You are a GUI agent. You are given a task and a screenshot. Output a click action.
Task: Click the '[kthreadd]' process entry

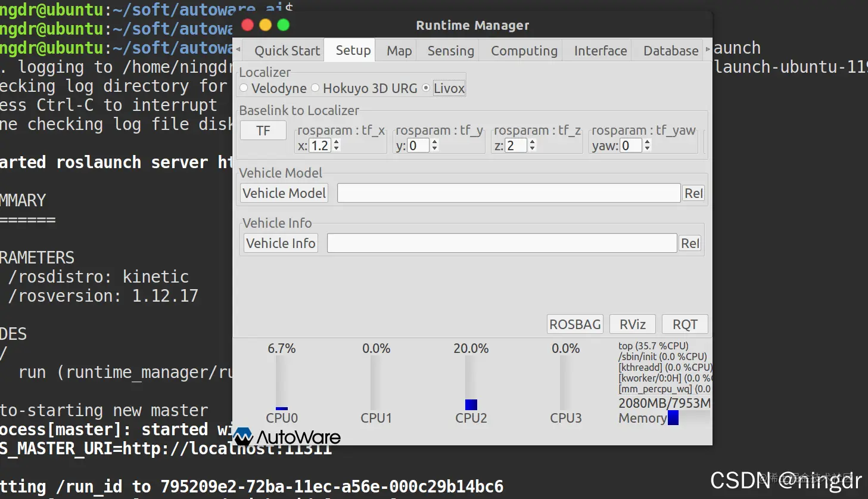point(665,367)
